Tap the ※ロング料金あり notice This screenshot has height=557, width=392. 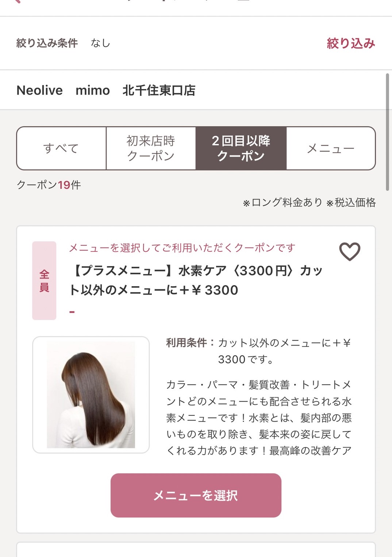[283, 203]
